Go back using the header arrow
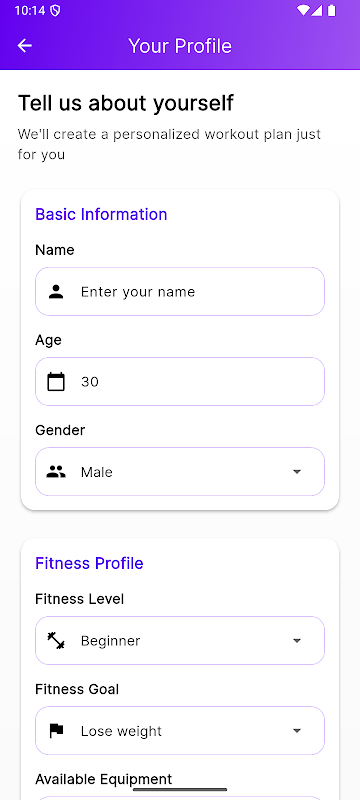The width and height of the screenshot is (360, 800). point(24,45)
